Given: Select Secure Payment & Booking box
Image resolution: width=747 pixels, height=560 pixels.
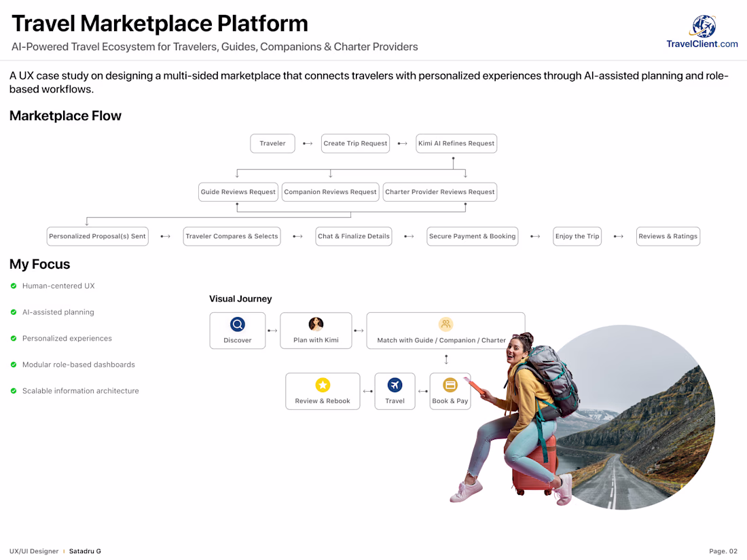Looking at the screenshot, I should click(x=472, y=236).
